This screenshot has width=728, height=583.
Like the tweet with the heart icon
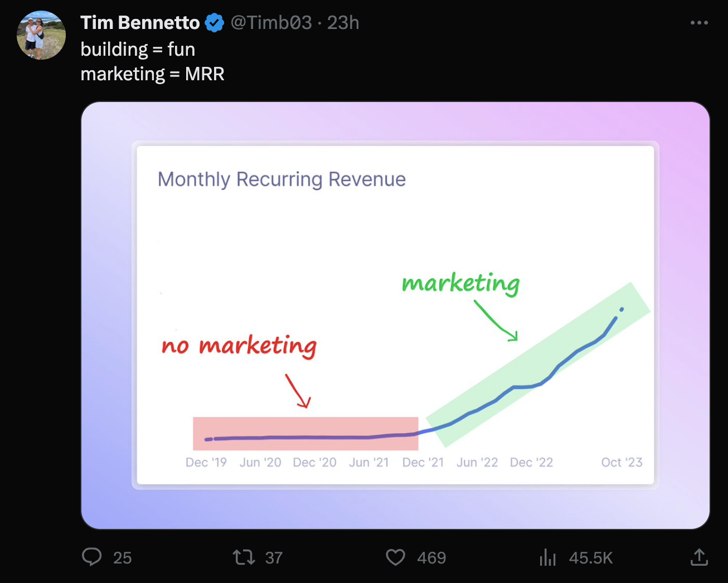click(395, 557)
